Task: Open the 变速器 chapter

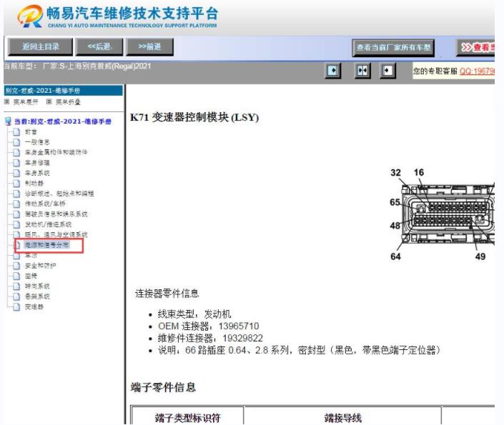Action: [x=34, y=306]
